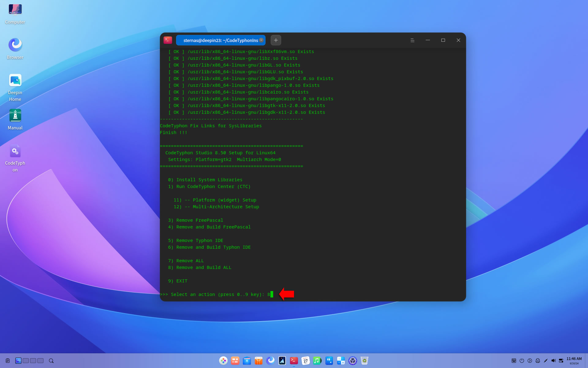Select the sternas@deepin23 terminal tab
This screenshot has width=588, height=368.
coord(221,40)
